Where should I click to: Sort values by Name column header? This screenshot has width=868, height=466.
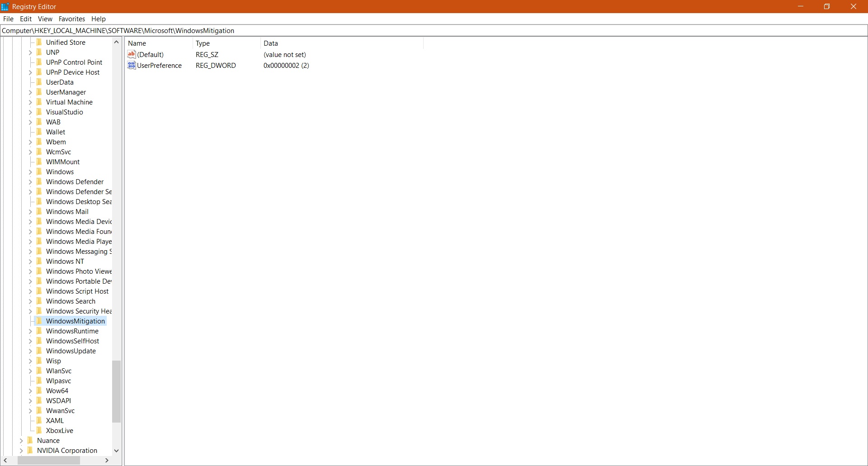[x=159, y=43]
